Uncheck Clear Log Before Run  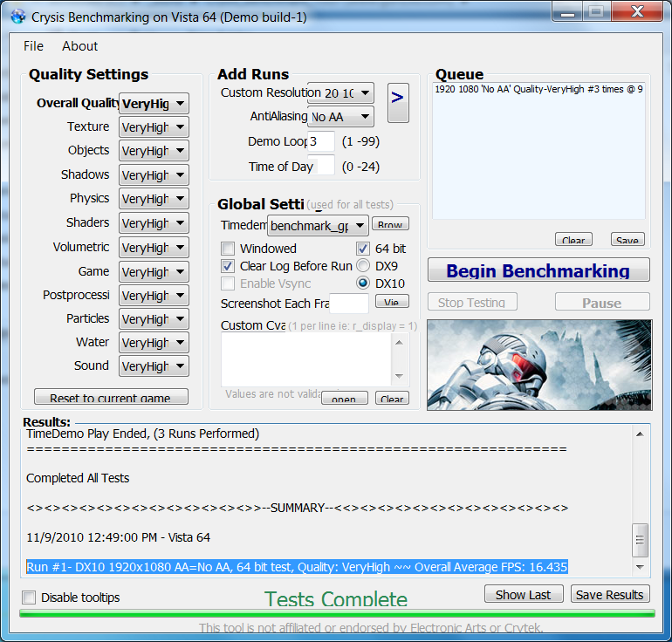click(228, 266)
